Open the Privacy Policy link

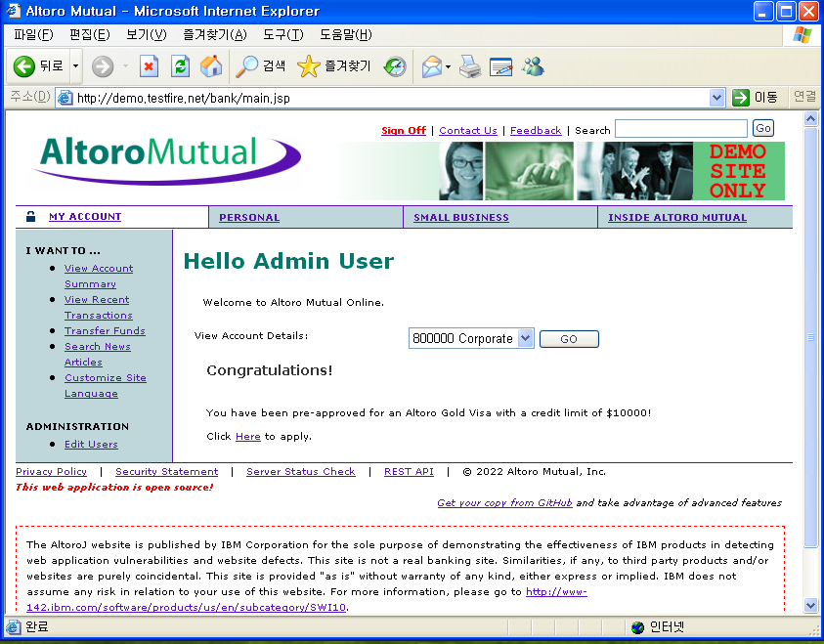(51, 472)
